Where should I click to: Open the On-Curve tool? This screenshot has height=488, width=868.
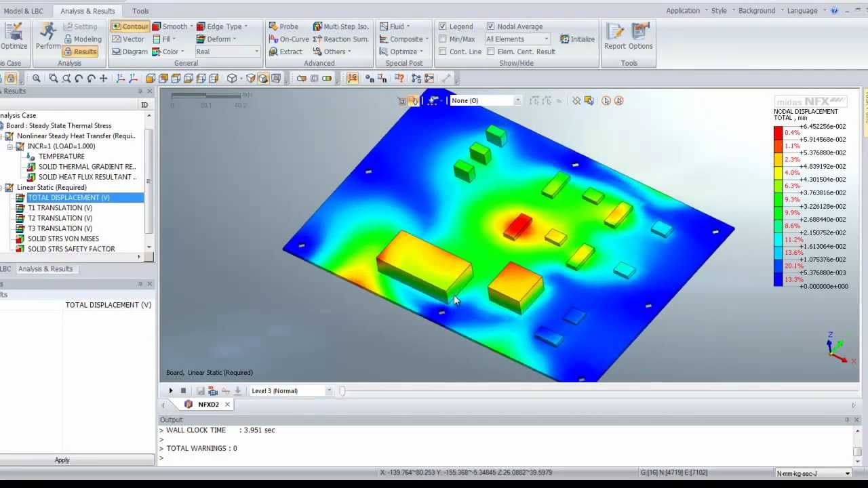(x=289, y=39)
